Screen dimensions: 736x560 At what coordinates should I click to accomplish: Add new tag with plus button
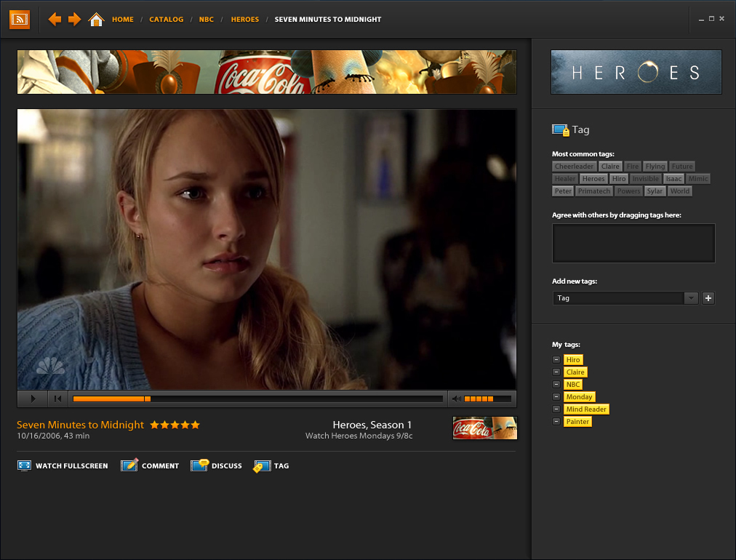pyautogui.click(x=708, y=298)
